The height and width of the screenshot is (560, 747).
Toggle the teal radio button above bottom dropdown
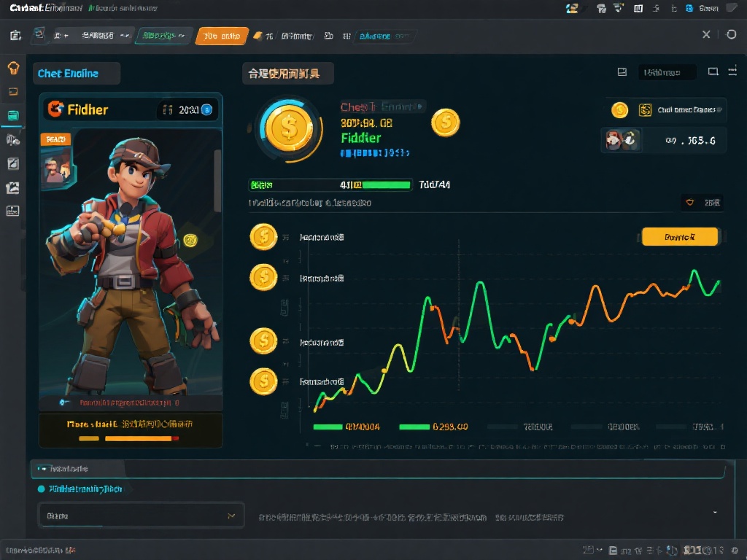coord(41,489)
